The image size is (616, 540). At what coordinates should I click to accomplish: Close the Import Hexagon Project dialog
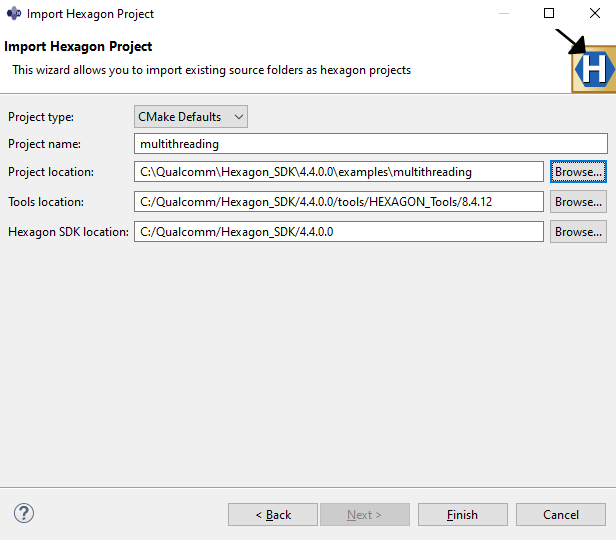click(x=595, y=13)
